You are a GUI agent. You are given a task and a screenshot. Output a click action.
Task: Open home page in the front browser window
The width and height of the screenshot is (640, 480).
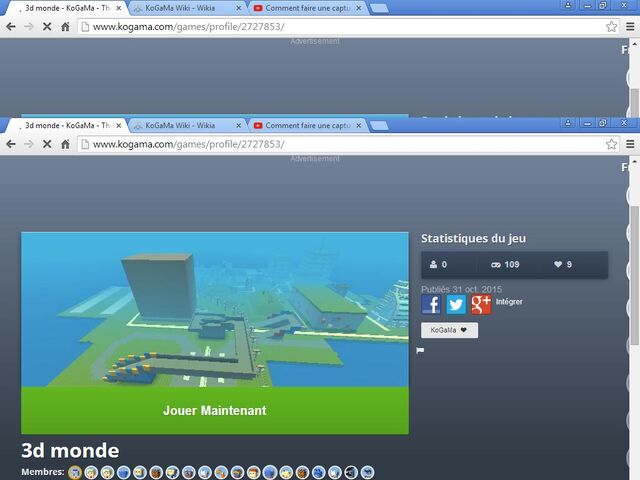click(x=65, y=144)
